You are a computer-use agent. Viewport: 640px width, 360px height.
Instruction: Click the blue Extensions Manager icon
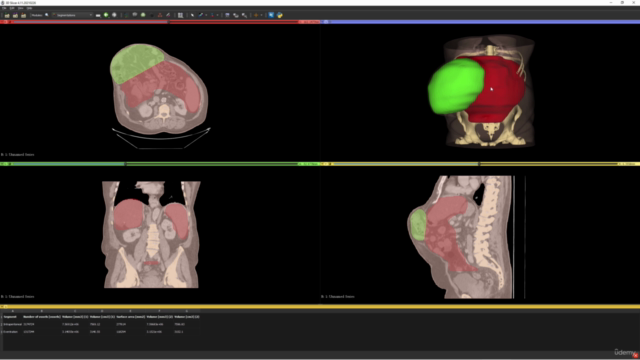coord(271,15)
